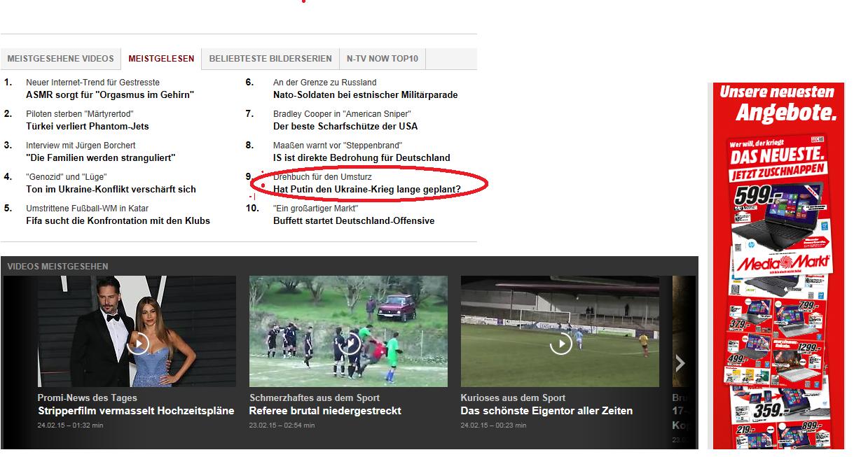This screenshot has height=457, width=868.
Task: Open the N-TV Now Top10 tab
Action: (382, 59)
